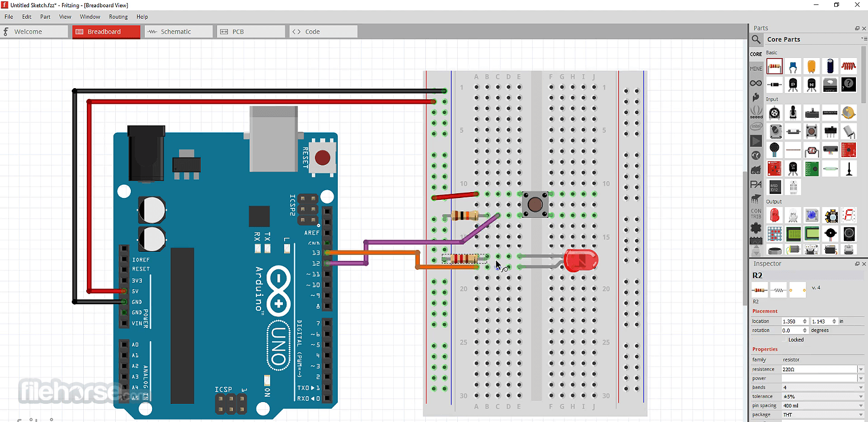The height and width of the screenshot is (422, 868).
Task: Open the Part menu
Action: tap(45, 17)
